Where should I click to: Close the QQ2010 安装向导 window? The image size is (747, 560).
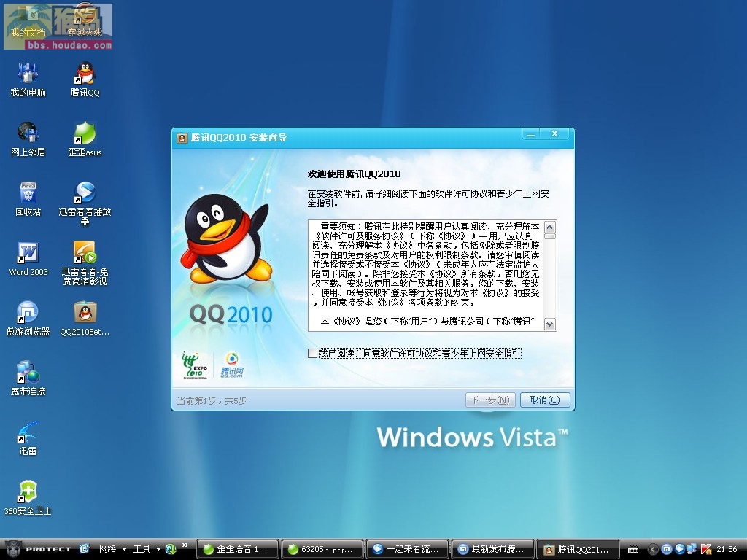pyautogui.click(x=555, y=134)
